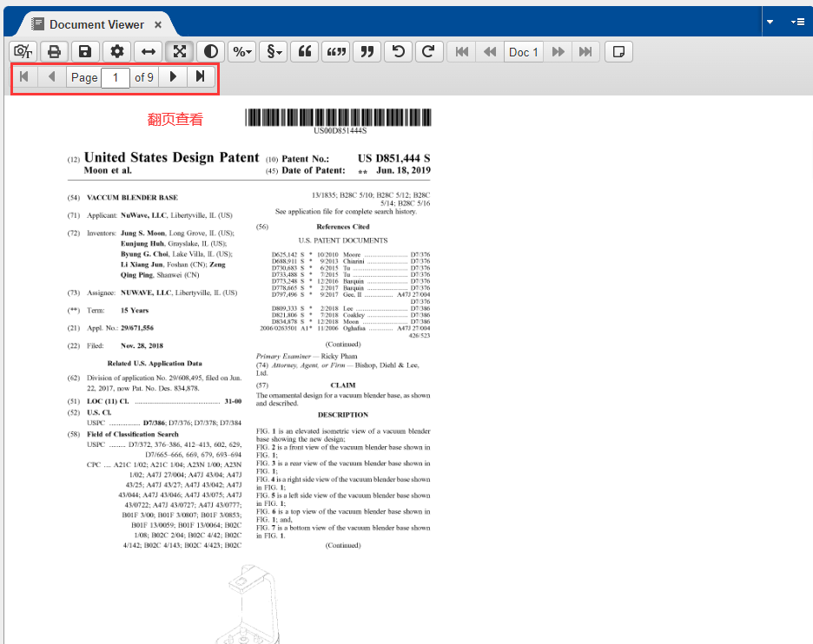The width and height of the screenshot is (813, 644).
Task: Advance to next page
Action: tap(173, 77)
